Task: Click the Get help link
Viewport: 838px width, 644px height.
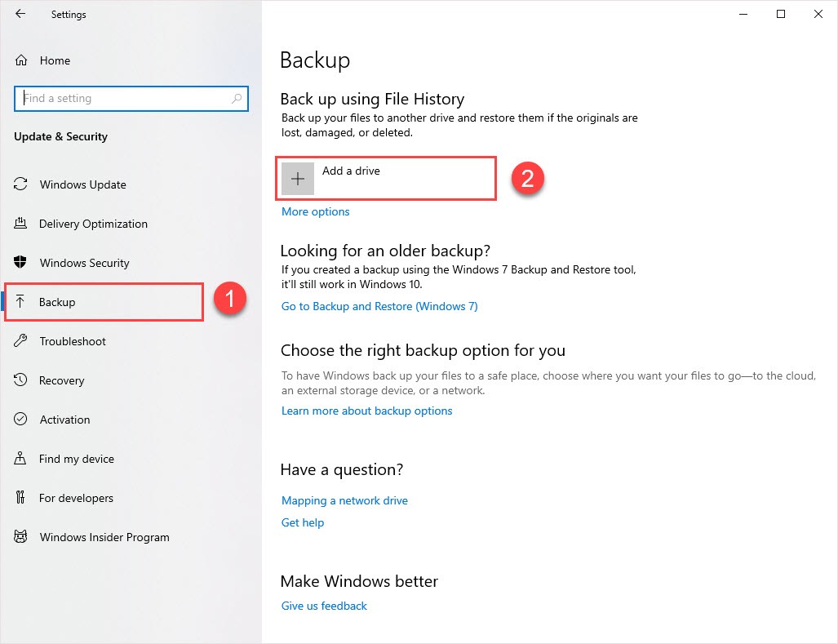Action: (x=303, y=522)
